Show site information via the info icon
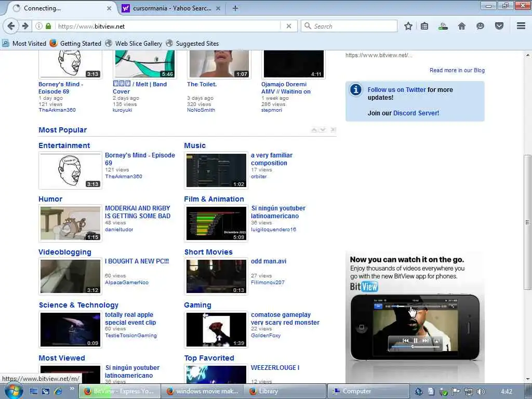The width and height of the screenshot is (532, 399). 39,26
